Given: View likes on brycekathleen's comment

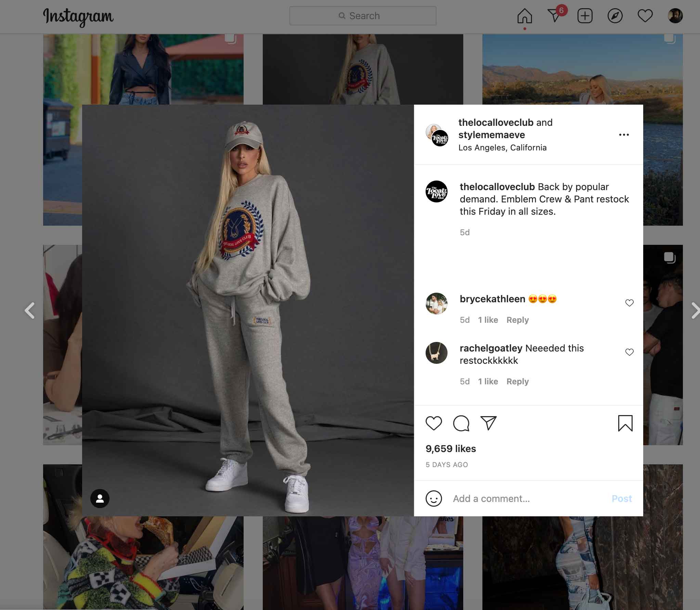Looking at the screenshot, I should point(488,320).
